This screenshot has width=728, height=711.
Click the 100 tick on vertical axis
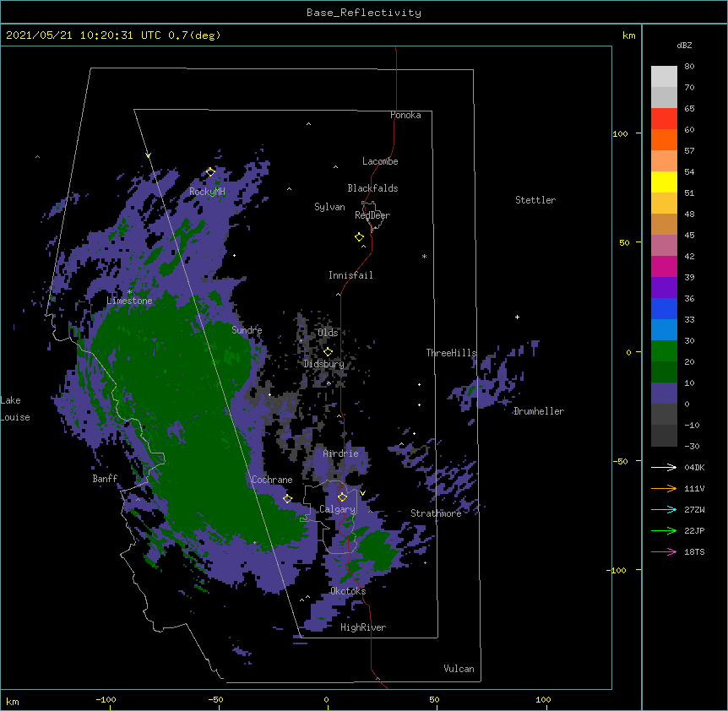click(x=620, y=133)
